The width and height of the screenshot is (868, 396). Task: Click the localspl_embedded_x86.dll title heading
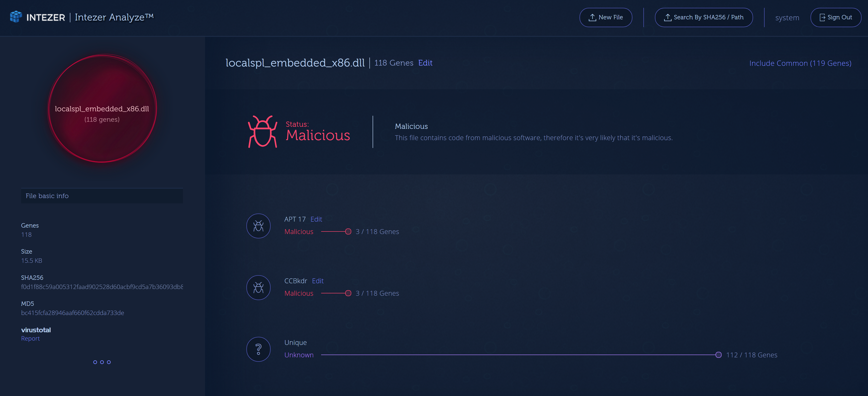tap(295, 63)
